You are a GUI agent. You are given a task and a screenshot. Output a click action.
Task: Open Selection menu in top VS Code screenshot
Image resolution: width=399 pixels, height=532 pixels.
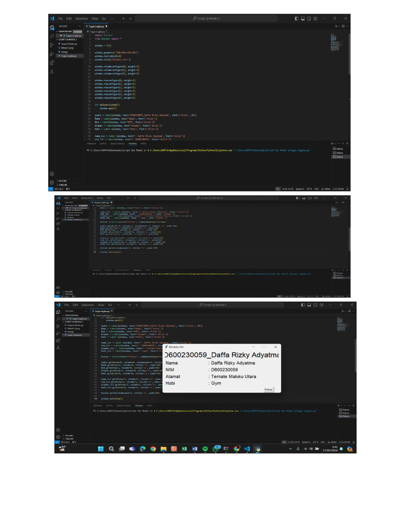[82, 19]
